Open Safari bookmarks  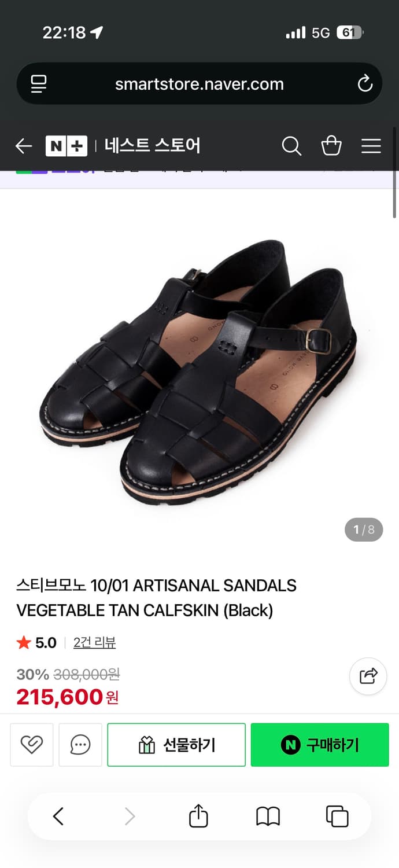pos(268,816)
